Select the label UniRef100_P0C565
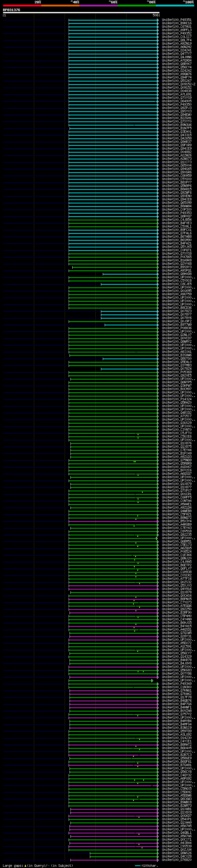This screenshot has width=197, height=868. click(176, 257)
